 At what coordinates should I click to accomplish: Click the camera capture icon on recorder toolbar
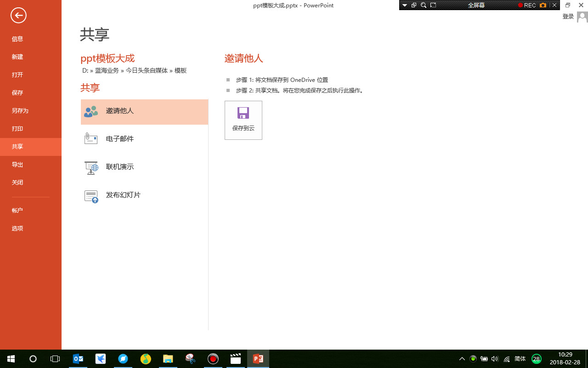(543, 5)
